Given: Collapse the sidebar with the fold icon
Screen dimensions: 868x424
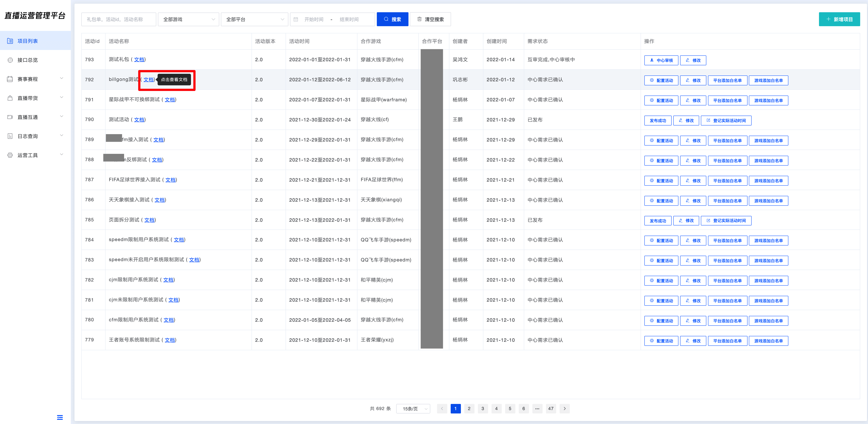Looking at the screenshot, I should pos(60,417).
